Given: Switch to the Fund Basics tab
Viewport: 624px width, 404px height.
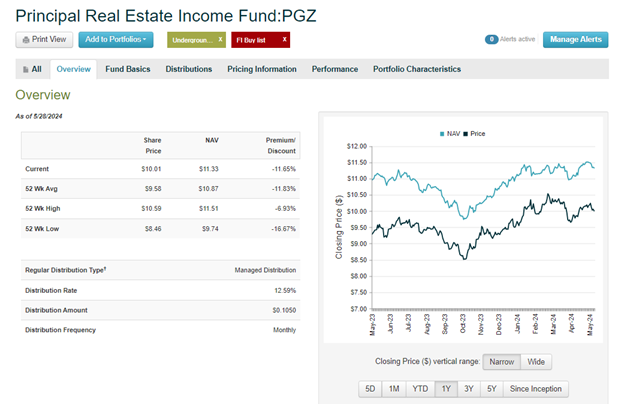Looking at the screenshot, I should pyautogui.click(x=128, y=69).
